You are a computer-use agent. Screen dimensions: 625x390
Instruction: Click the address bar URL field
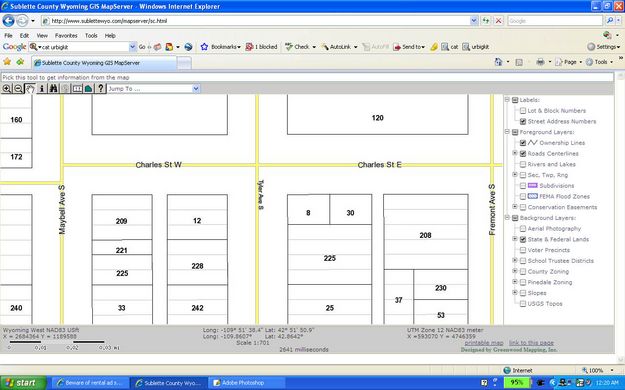[260, 21]
